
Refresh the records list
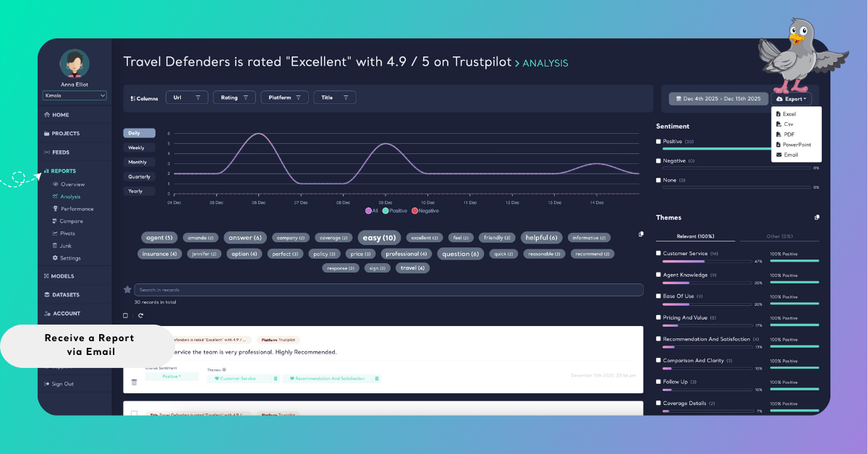point(140,315)
